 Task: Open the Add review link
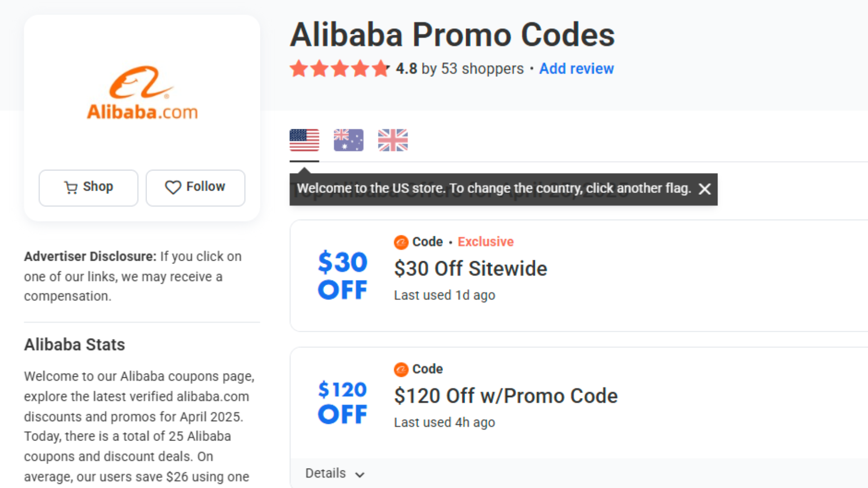coord(576,69)
